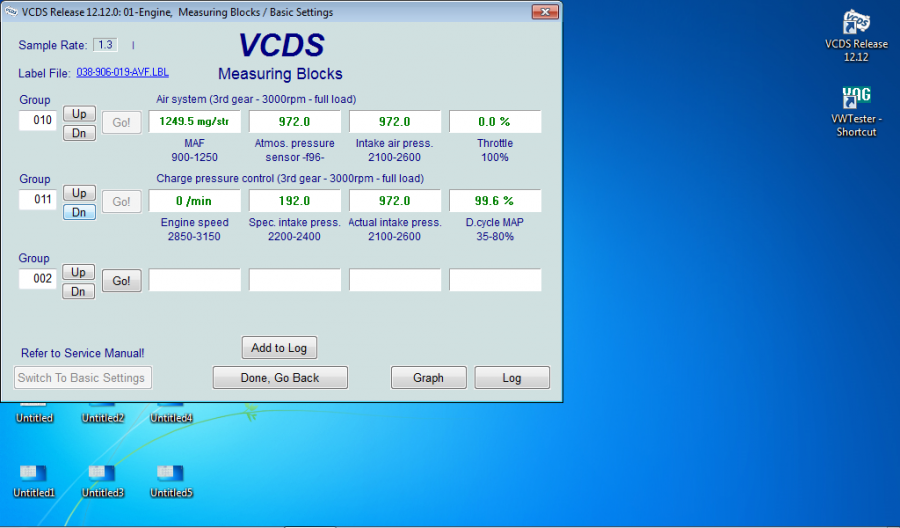Click the group 002 number field

[42, 280]
